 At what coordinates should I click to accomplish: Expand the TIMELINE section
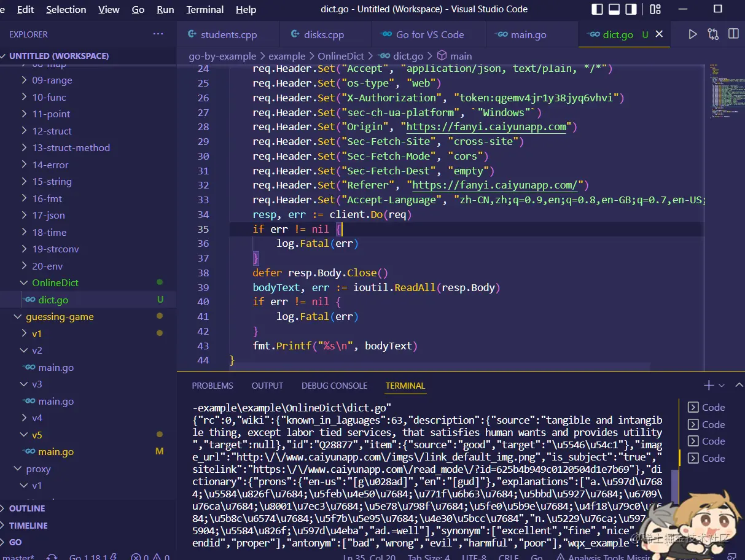coord(88,526)
